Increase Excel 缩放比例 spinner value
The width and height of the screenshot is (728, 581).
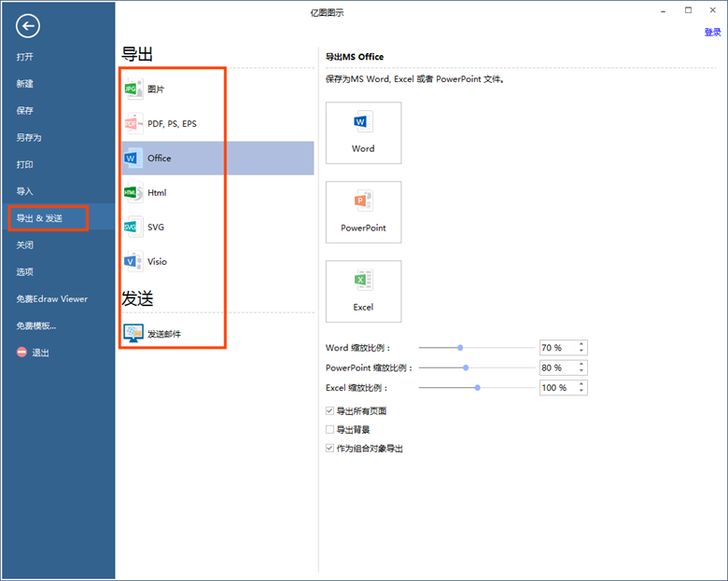pyautogui.click(x=581, y=383)
